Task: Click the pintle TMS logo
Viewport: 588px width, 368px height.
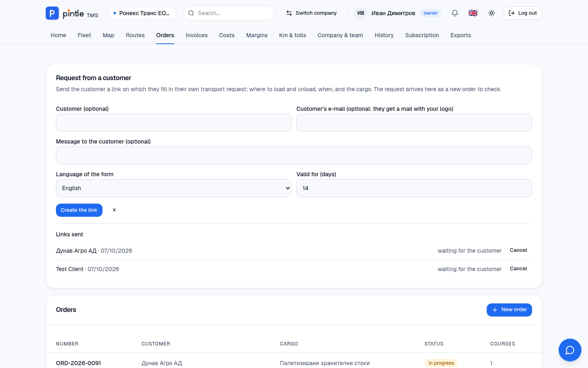Action: coord(72,13)
